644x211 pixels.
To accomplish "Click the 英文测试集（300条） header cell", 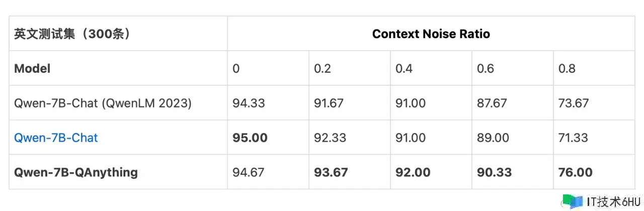I will (72, 34).
